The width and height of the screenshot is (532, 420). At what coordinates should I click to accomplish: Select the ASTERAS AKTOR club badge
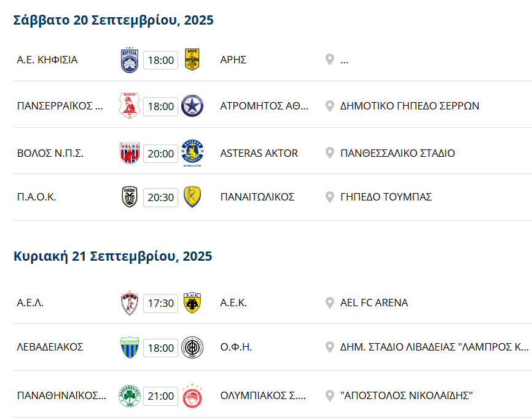tap(192, 153)
